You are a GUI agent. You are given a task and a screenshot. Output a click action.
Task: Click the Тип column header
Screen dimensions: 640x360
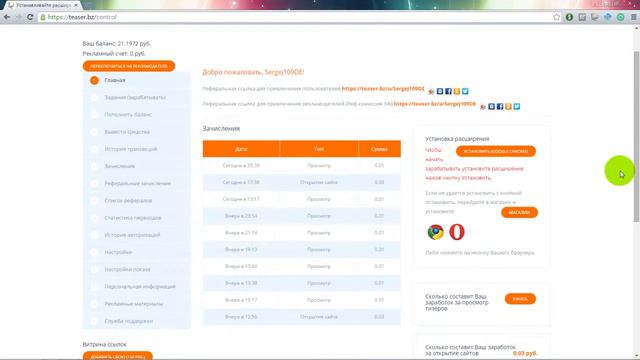[319, 149]
